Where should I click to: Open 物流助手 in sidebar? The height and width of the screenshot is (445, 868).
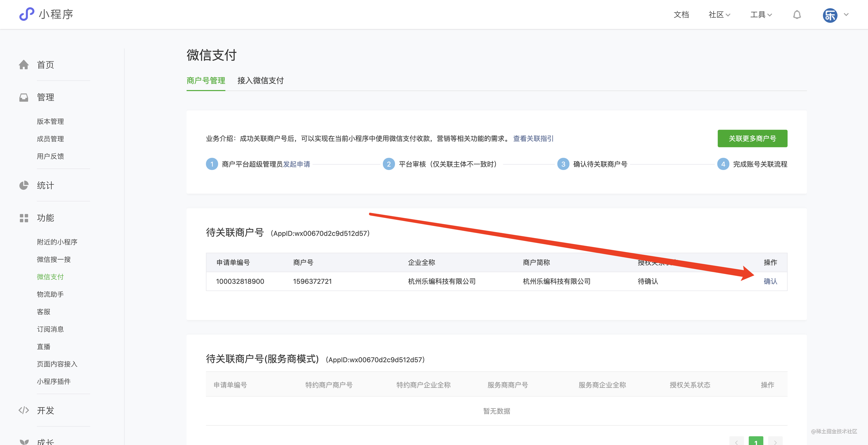(50, 294)
